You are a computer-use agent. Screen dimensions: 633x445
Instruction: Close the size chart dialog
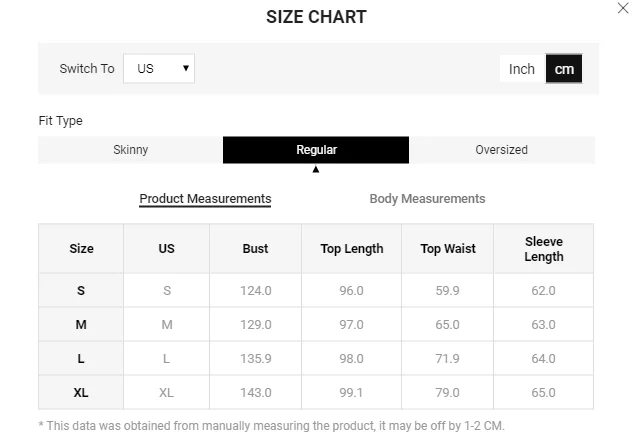coord(622,8)
